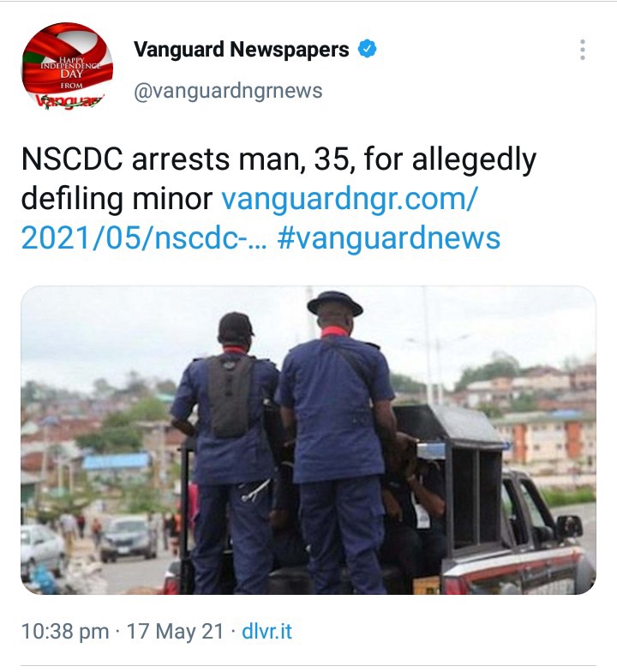
Task: Click the blue verified badge icon
Action: [367, 49]
